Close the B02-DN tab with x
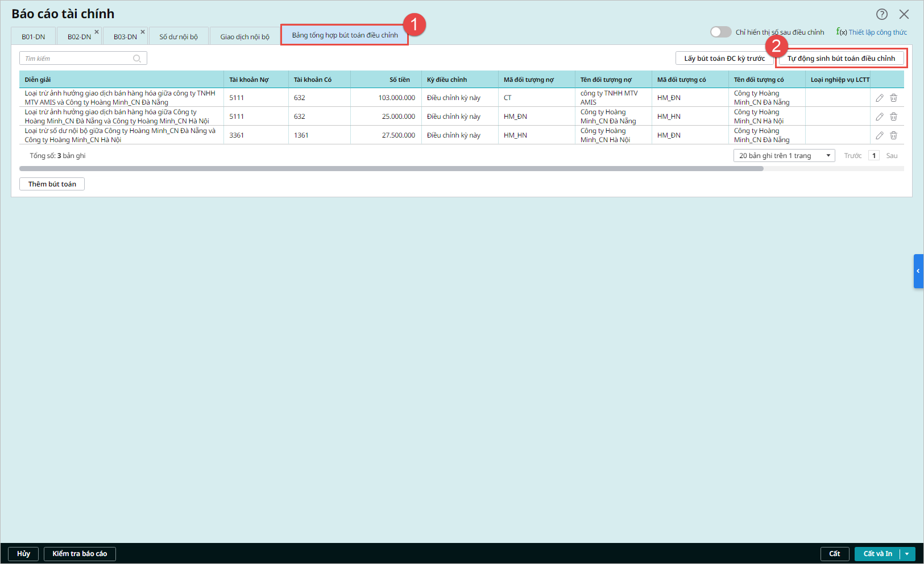This screenshot has height=564, width=924. (x=97, y=32)
